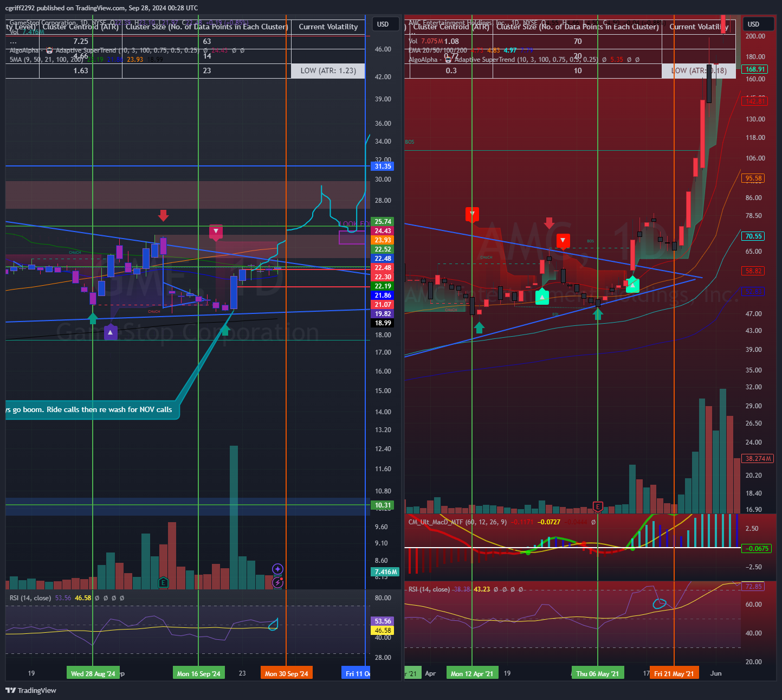Click the 38.274M volume label on AMC chart
This screenshot has width=782, height=700.
[758, 459]
